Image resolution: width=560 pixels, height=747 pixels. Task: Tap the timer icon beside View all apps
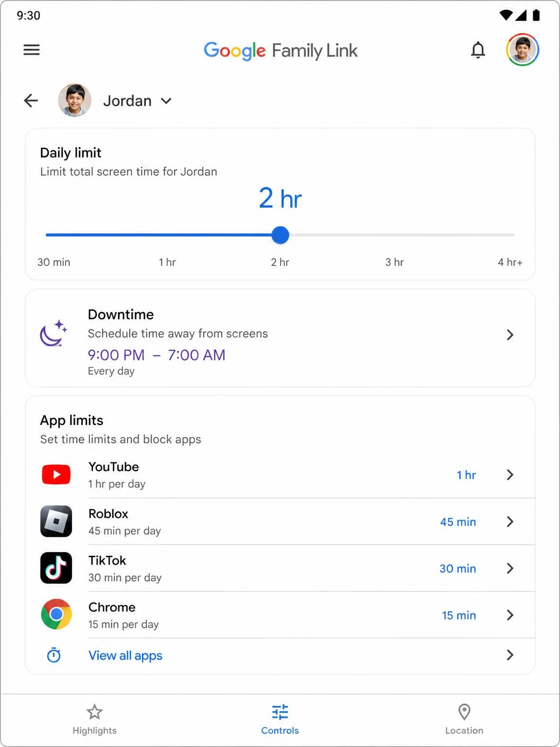54,655
